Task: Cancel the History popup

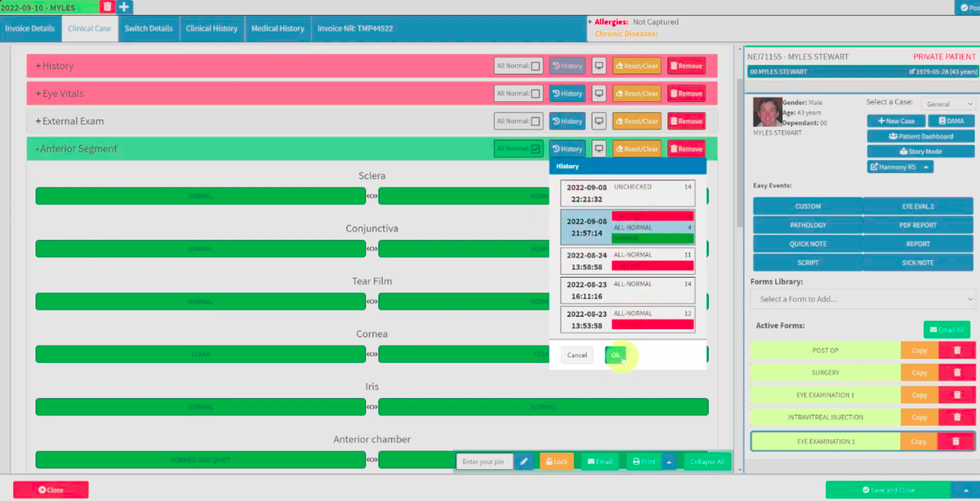Action: click(577, 355)
